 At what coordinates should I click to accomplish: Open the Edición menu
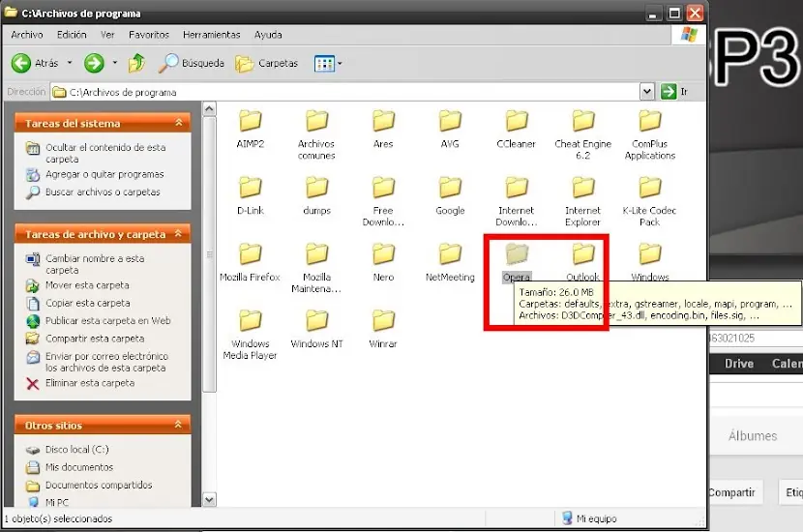coord(72,35)
